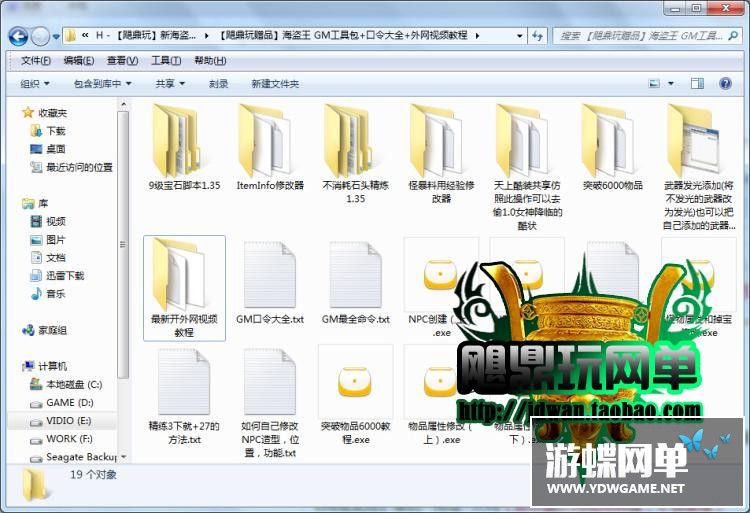Expand the 组织 dropdown
Viewport: 750px width, 513px height.
pos(35,84)
